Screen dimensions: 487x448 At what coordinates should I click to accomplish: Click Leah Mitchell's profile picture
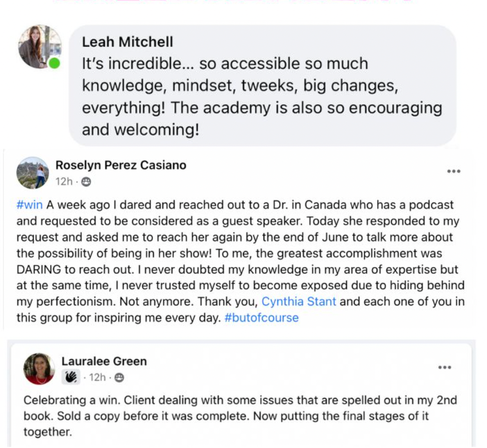click(39, 46)
